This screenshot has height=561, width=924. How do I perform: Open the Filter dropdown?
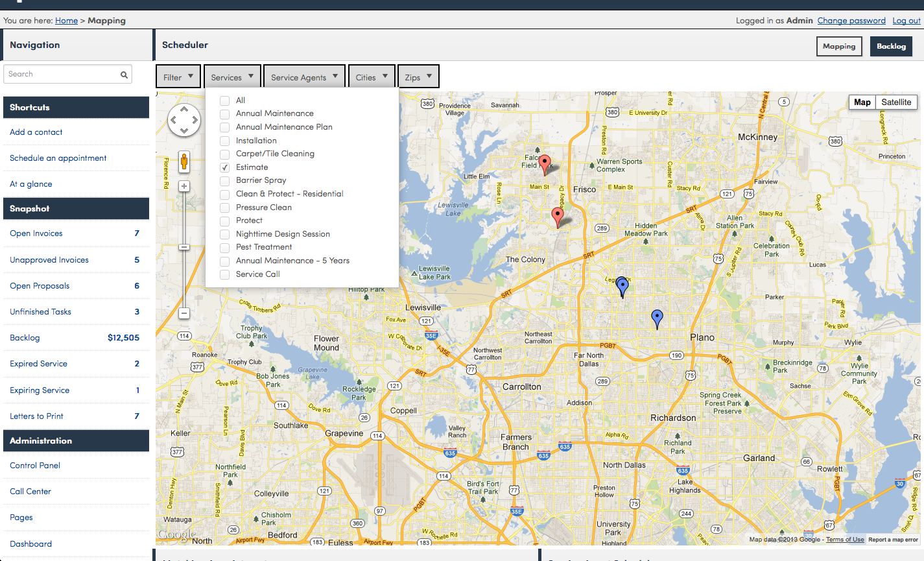click(178, 77)
